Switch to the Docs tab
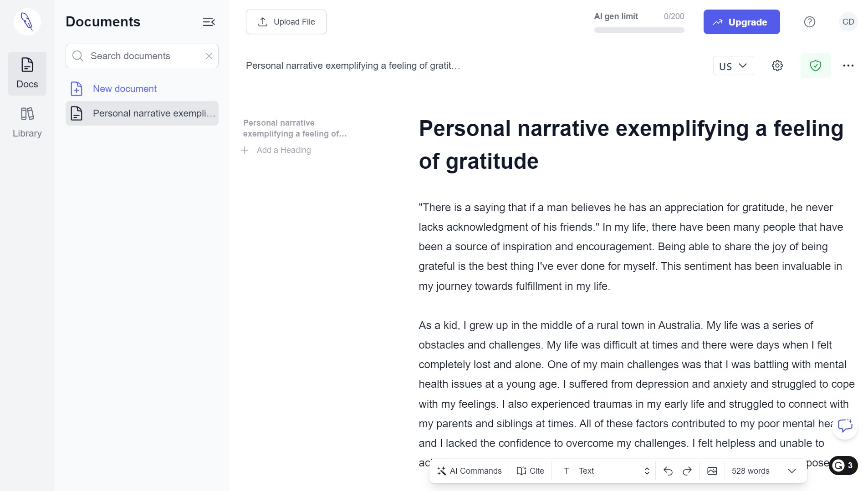The image size is (868, 491). [x=27, y=74]
